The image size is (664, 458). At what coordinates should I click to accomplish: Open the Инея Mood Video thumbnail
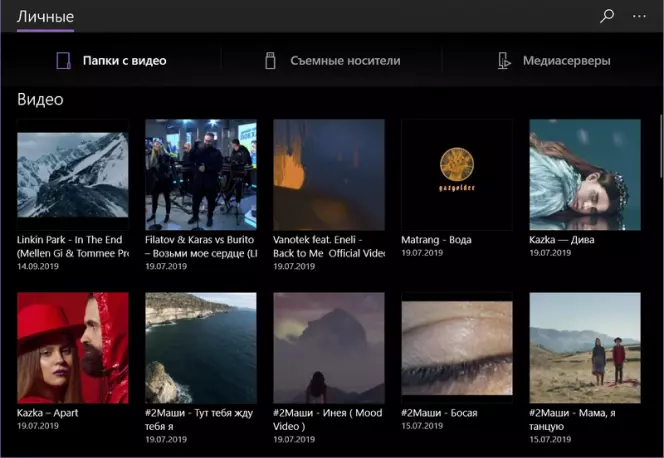[x=329, y=348]
